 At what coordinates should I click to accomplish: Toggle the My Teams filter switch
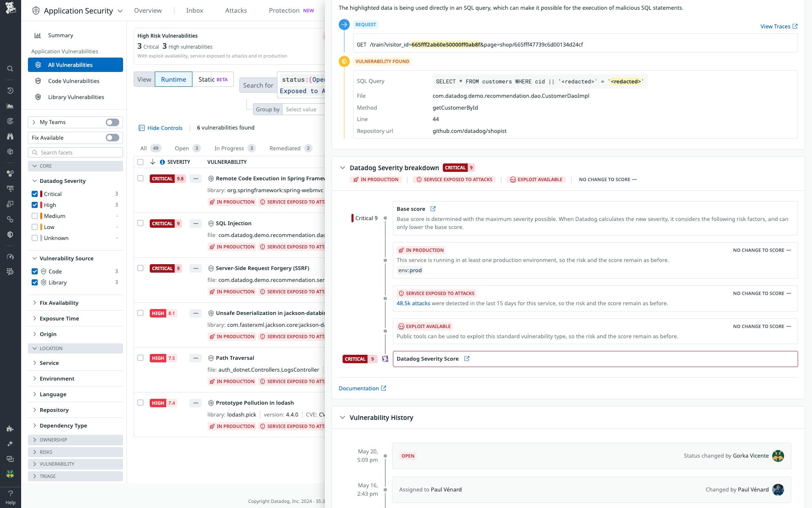tap(112, 122)
